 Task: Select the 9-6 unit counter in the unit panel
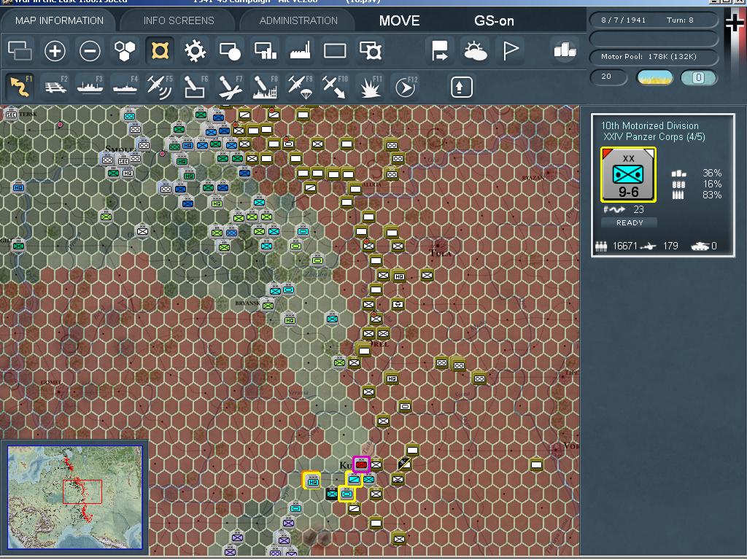point(628,174)
